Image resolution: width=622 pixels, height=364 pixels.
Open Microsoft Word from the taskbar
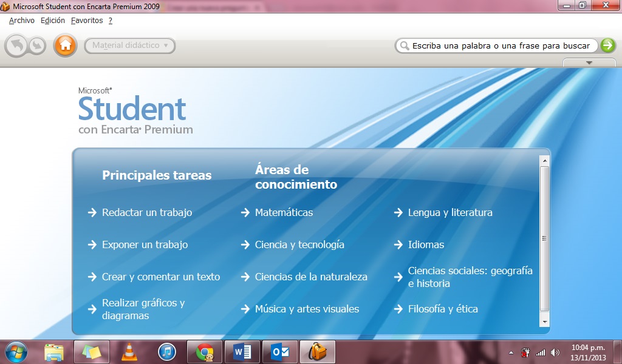click(242, 352)
